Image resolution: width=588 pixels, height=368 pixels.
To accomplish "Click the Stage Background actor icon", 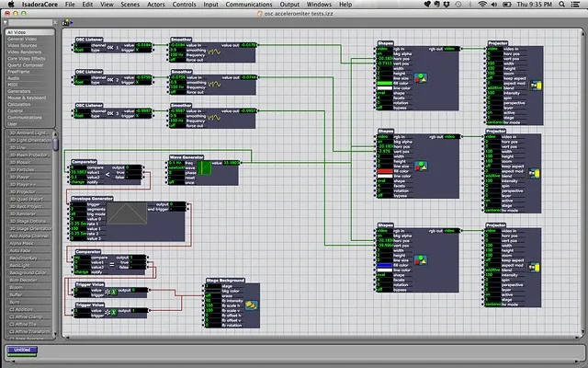I will pos(249,305).
